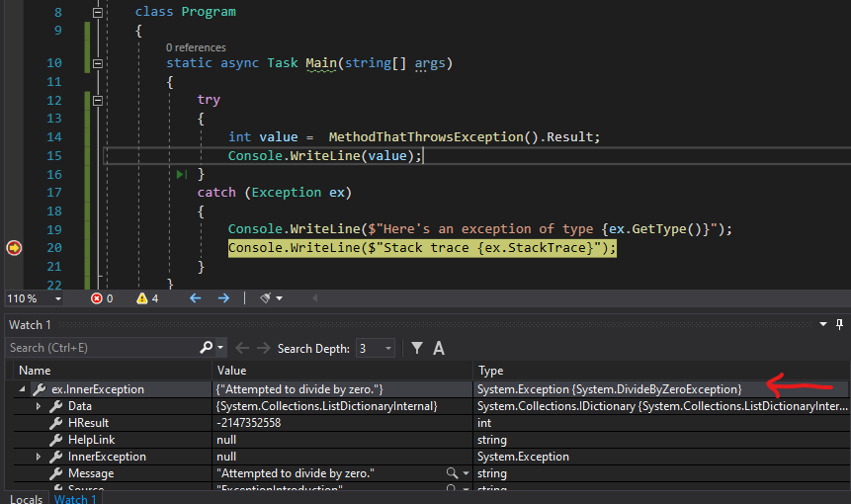
Task: Click the HResult row wrench icon
Action: (55, 423)
